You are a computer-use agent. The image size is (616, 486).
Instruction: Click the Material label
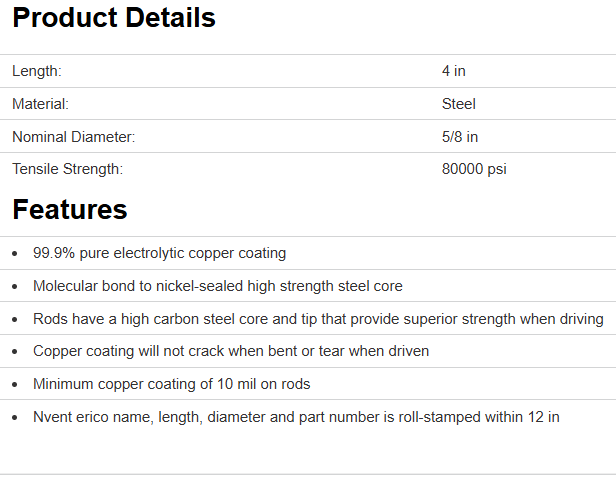click(x=40, y=104)
